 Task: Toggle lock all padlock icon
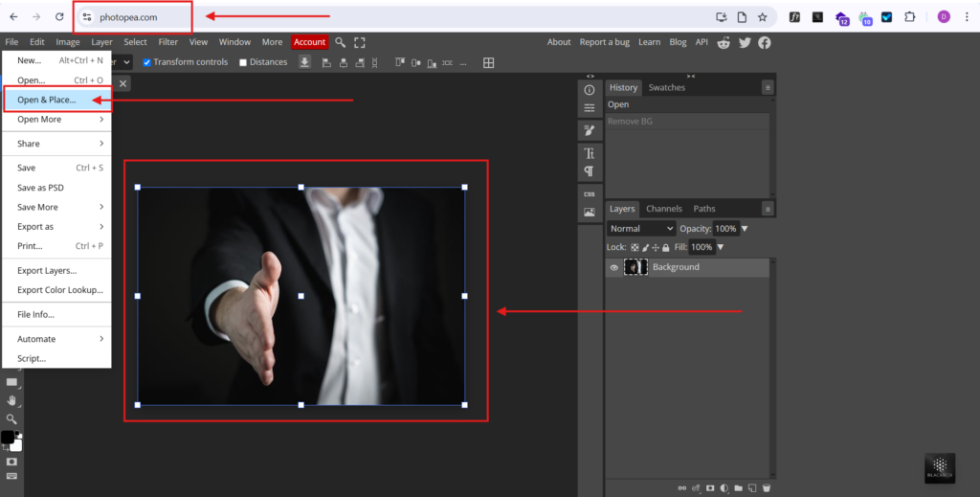666,248
